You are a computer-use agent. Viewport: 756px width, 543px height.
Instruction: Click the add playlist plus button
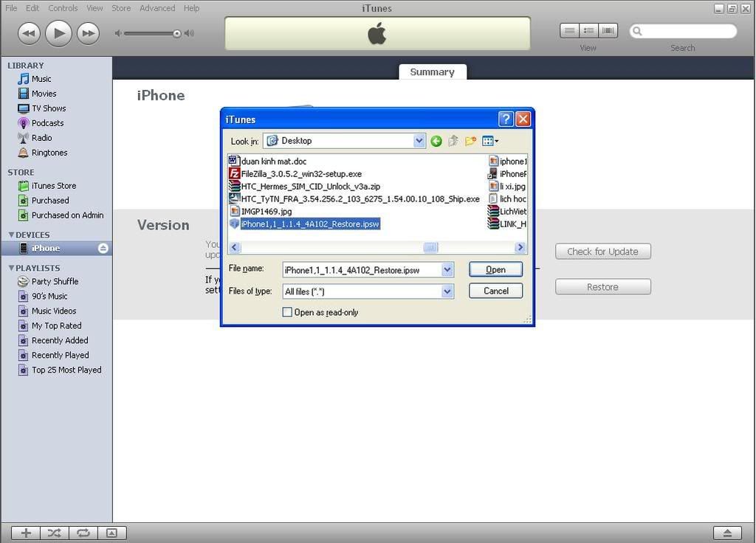click(x=26, y=533)
